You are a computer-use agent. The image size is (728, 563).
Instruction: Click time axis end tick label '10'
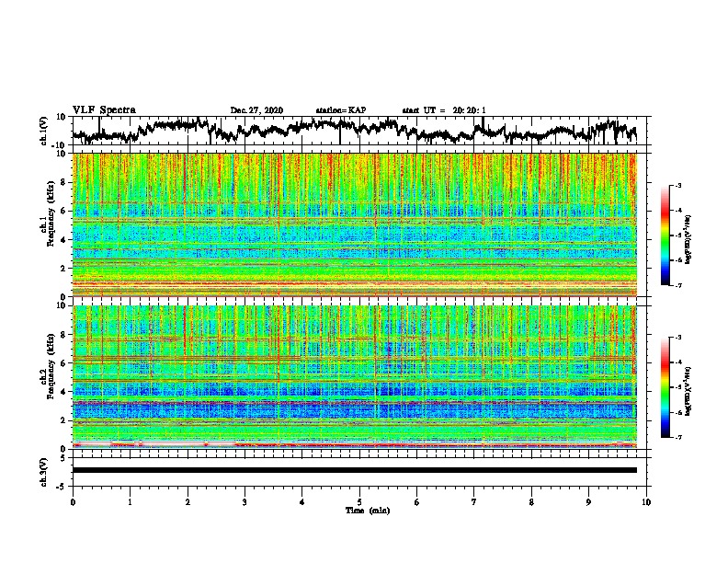point(646,502)
